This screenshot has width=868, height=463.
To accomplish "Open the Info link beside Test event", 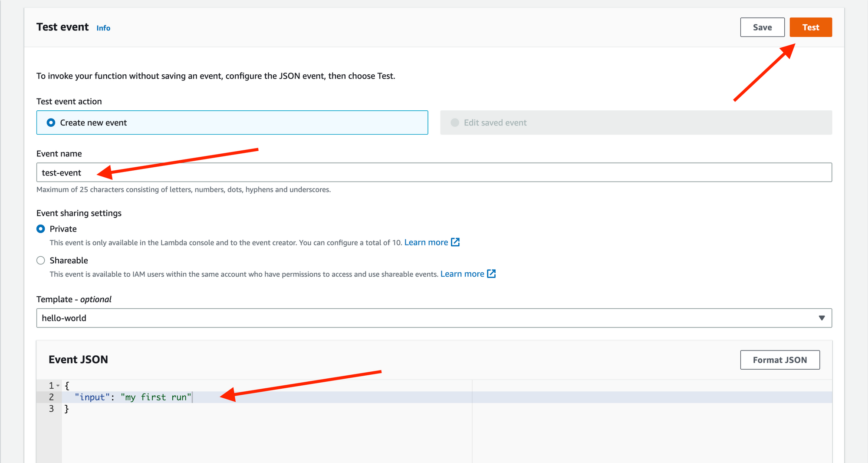I will pos(103,28).
